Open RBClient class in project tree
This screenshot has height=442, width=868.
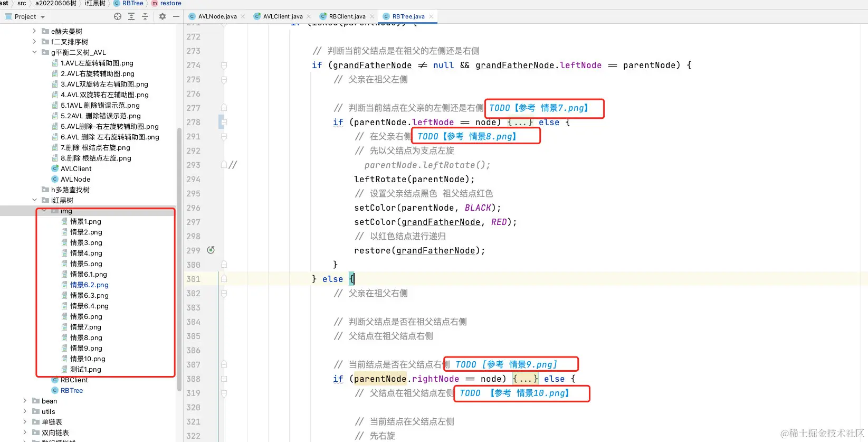[74, 380]
